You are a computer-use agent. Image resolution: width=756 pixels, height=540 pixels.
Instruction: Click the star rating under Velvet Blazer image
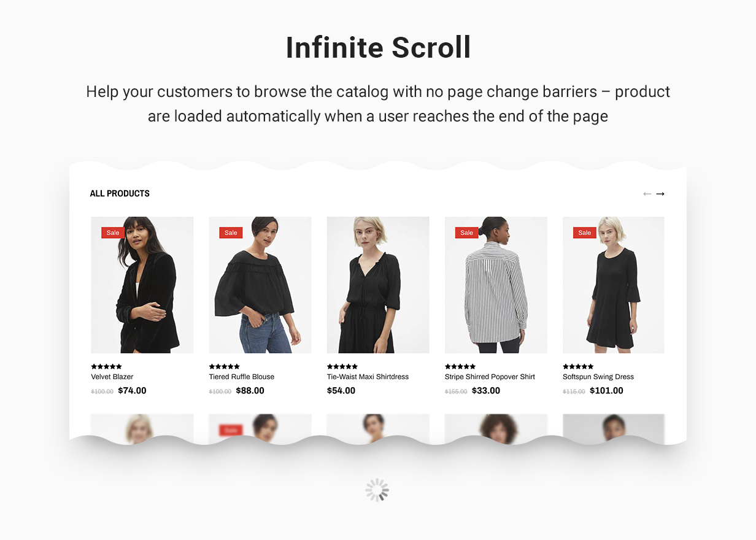[106, 366]
